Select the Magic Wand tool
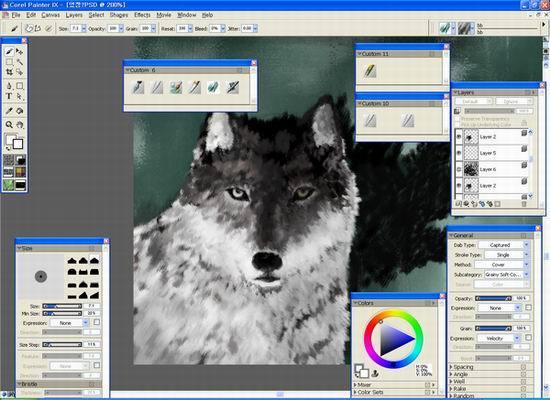 (19, 62)
